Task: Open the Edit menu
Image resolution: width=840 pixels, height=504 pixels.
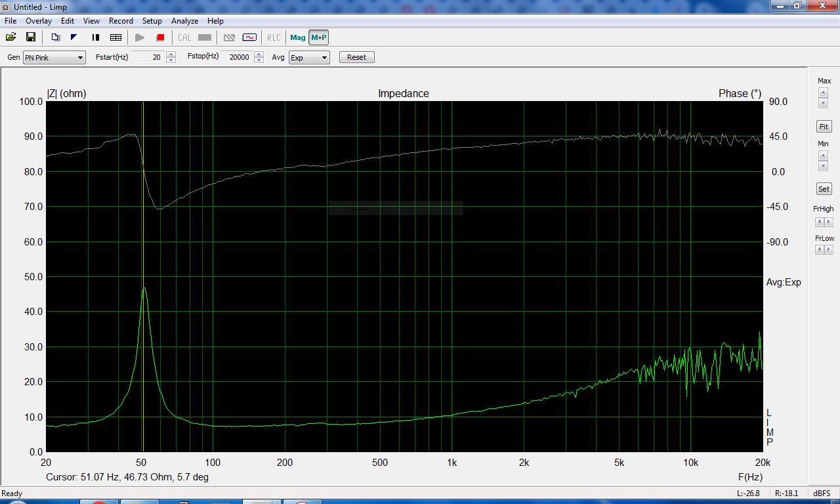Action: tap(68, 21)
